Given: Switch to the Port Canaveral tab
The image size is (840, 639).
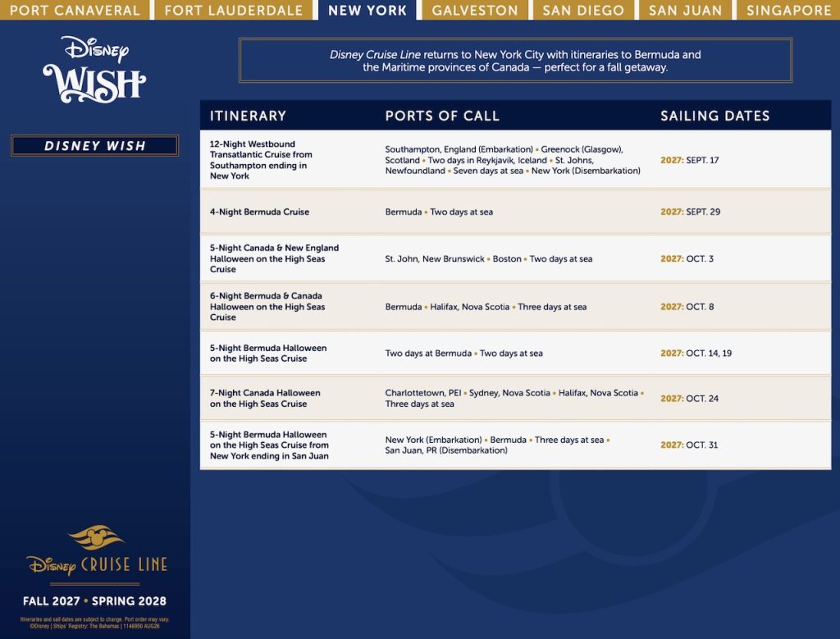Looking at the screenshot, I should click(x=75, y=10).
